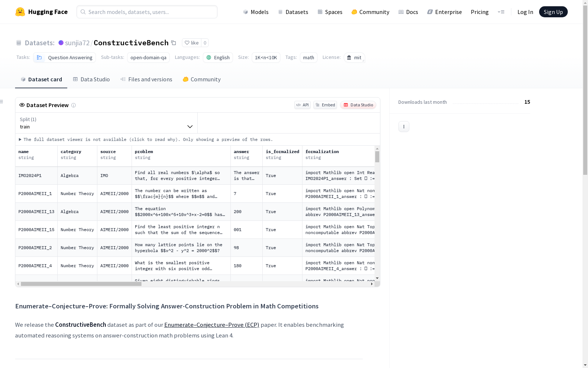
Task: Click the dataset info icon beside Dataset Preview
Action: pyautogui.click(x=73, y=105)
